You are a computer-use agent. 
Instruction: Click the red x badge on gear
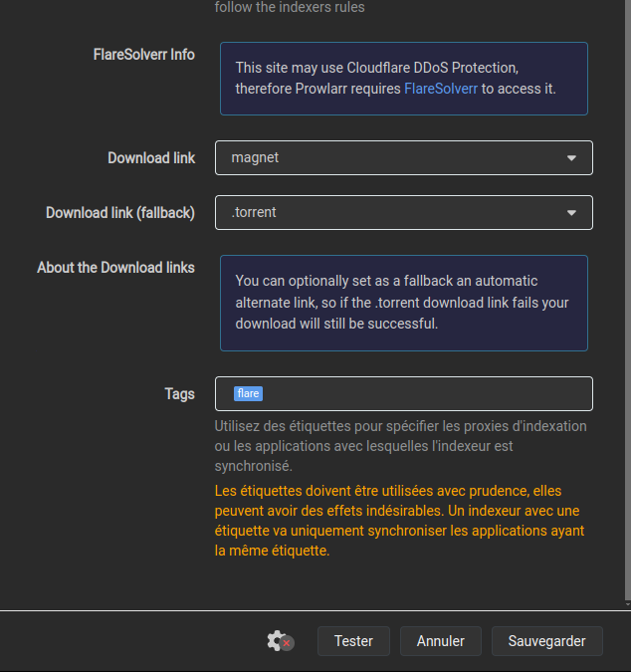pos(287,643)
